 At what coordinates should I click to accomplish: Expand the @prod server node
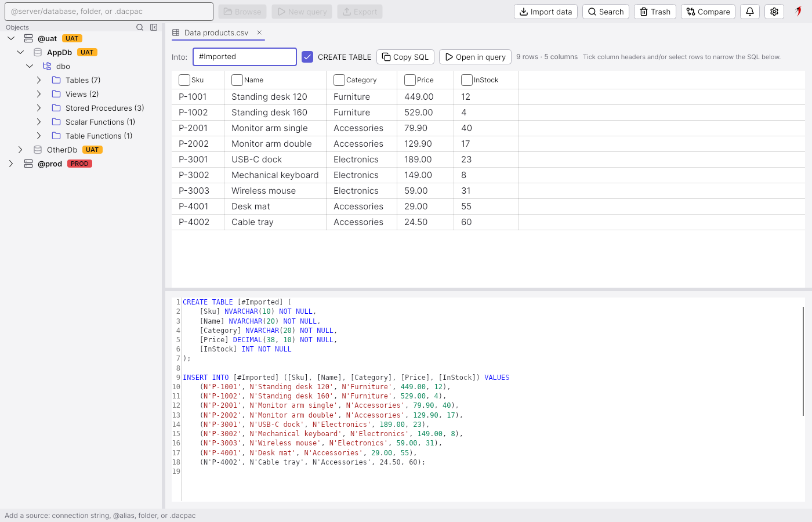11,164
